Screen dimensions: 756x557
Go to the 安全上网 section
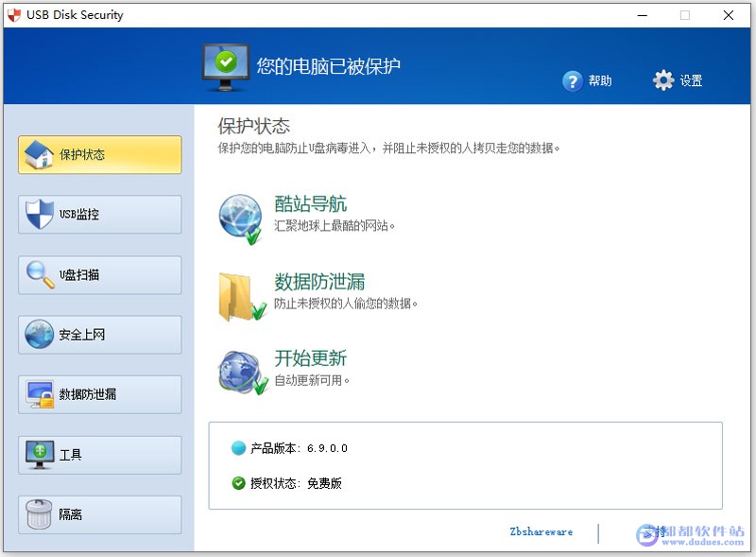(100, 335)
